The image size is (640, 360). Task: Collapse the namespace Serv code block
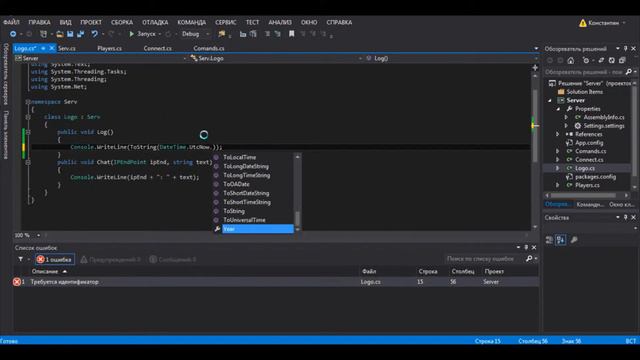pyautogui.click(x=28, y=102)
